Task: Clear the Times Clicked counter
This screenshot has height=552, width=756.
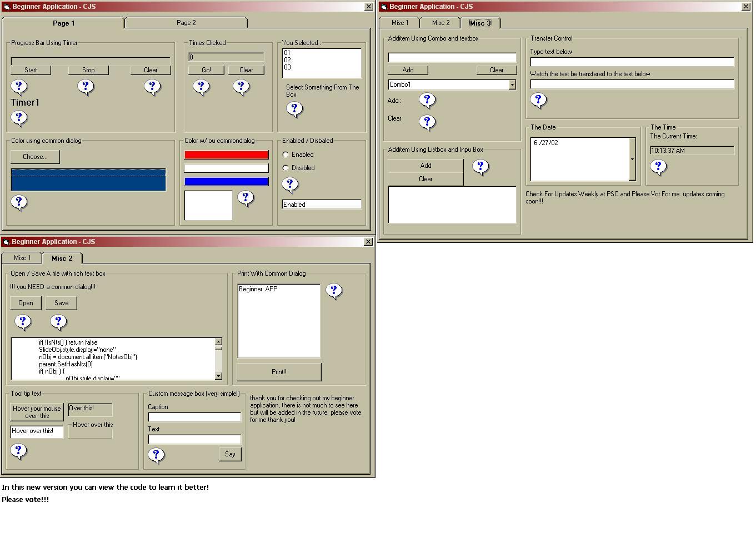Action: pyautogui.click(x=246, y=70)
